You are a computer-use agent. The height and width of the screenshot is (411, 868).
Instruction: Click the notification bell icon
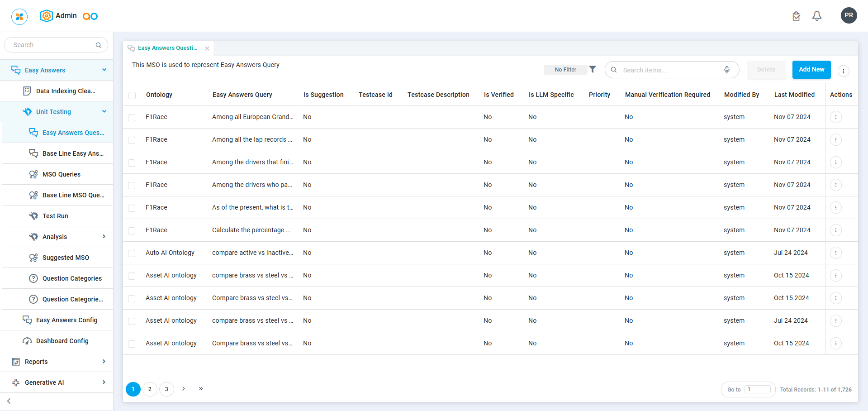tap(816, 16)
